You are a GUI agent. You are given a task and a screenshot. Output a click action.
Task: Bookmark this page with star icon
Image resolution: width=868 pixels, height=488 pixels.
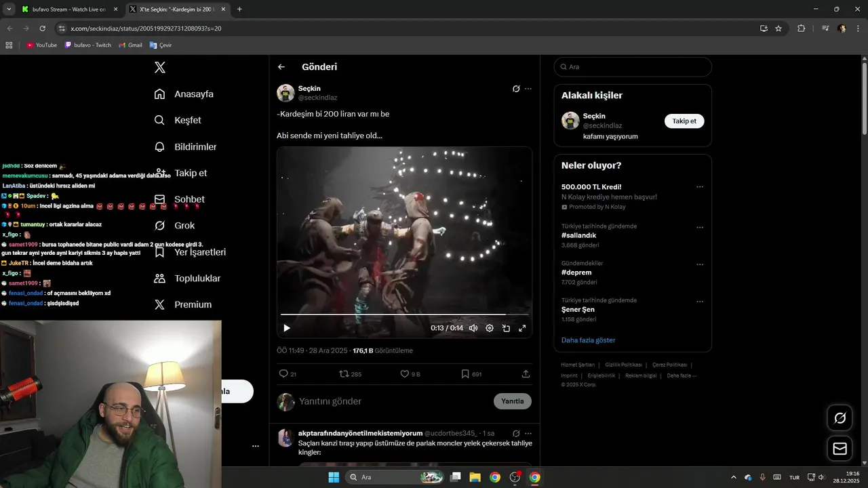[x=778, y=28]
